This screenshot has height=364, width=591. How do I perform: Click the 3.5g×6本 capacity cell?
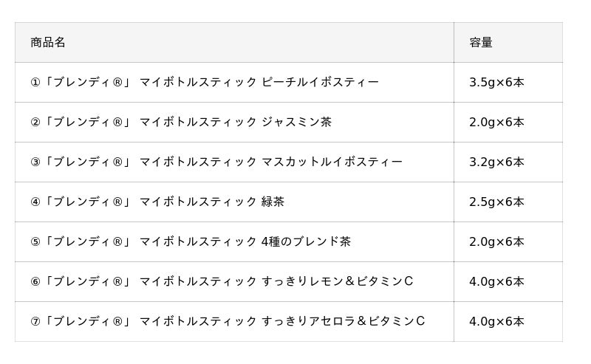[496, 82]
